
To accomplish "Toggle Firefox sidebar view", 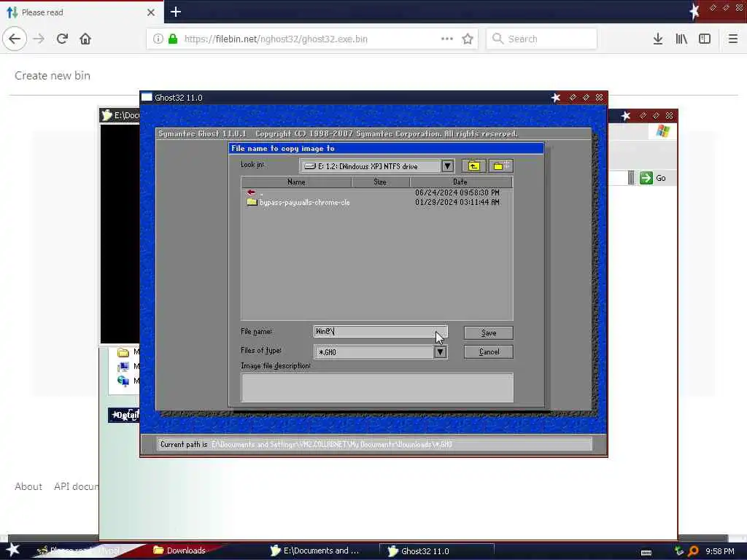I will 705,39.
